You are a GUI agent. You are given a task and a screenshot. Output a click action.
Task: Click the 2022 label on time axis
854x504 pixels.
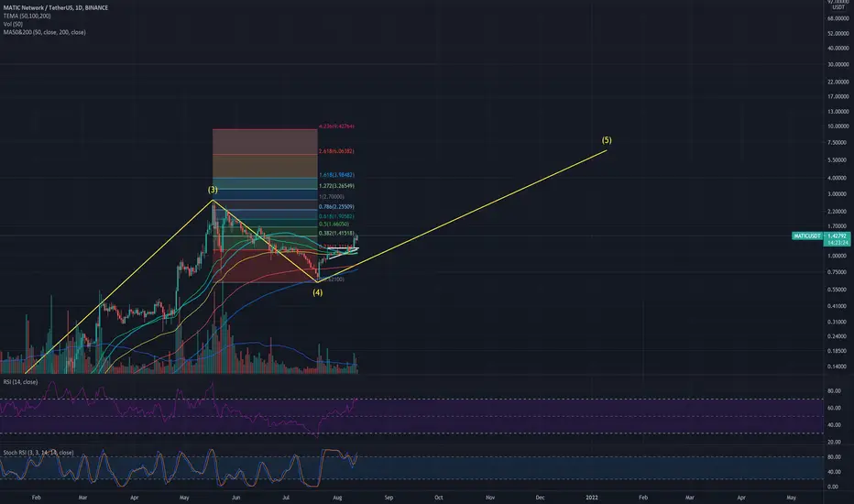pyautogui.click(x=592, y=498)
